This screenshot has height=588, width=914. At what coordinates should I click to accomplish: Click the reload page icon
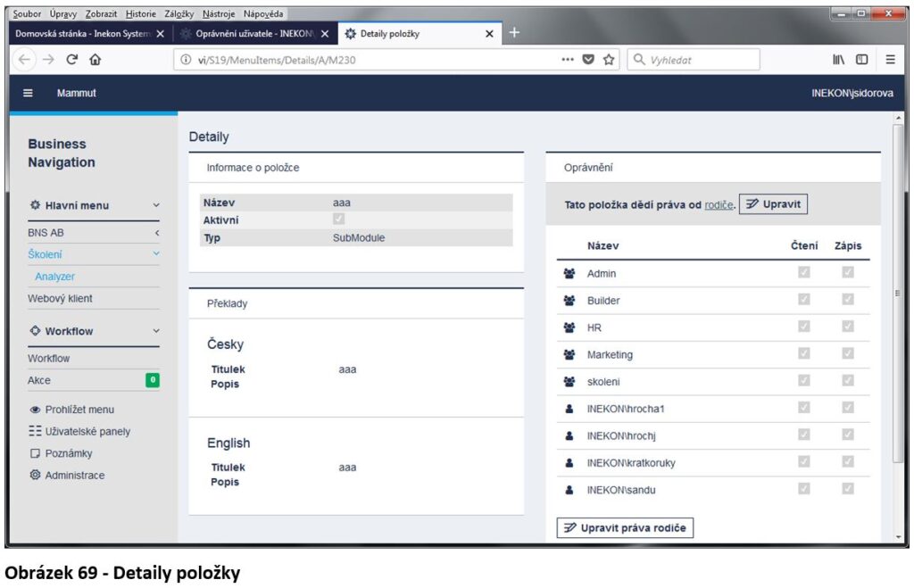pos(71,60)
